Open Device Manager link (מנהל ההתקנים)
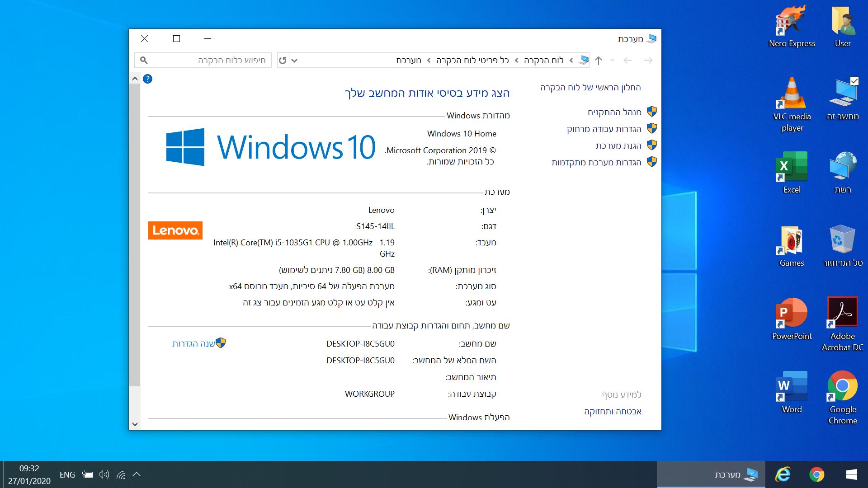 coord(614,112)
